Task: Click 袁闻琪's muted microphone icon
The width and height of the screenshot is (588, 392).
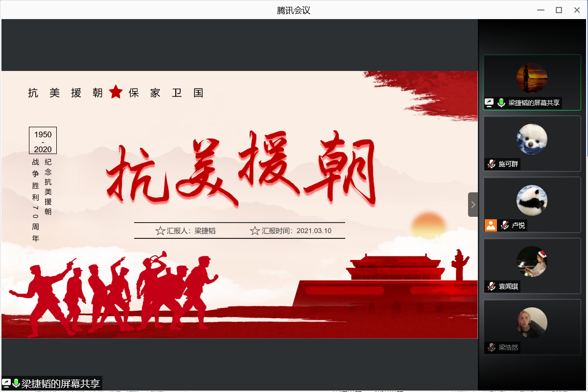Action: [x=491, y=286]
